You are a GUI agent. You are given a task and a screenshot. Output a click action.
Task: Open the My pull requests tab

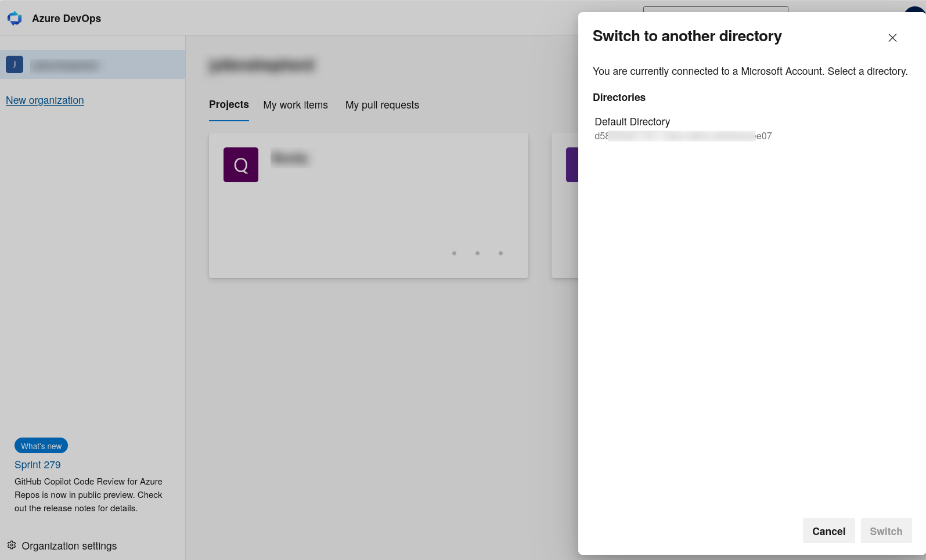[382, 105]
